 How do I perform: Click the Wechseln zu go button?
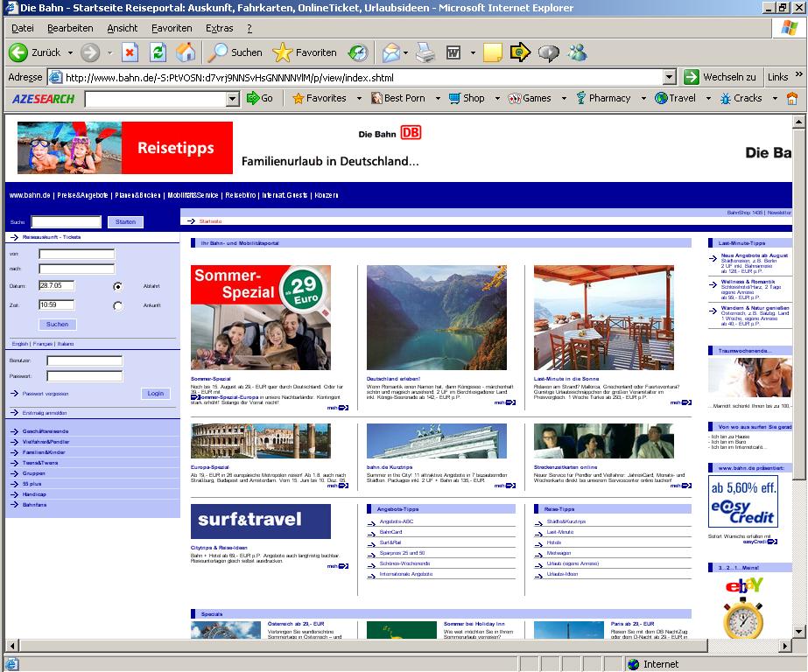(x=720, y=77)
